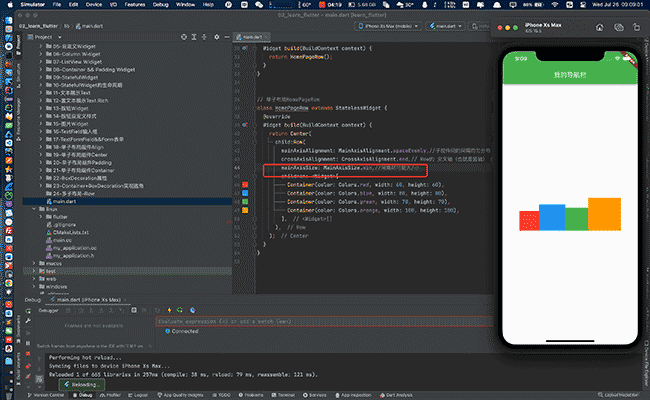
Task: Click Collapse All icon in Project panel
Action: [x=204, y=37]
